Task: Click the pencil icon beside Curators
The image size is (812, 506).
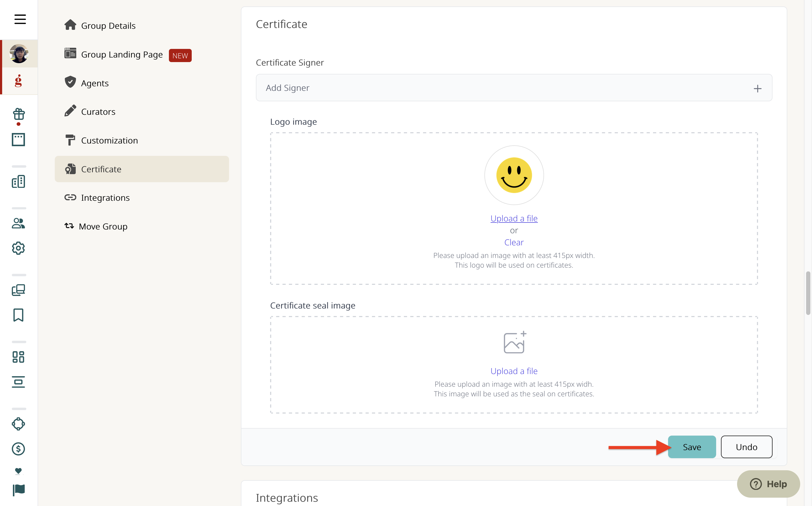Action: 70,110
